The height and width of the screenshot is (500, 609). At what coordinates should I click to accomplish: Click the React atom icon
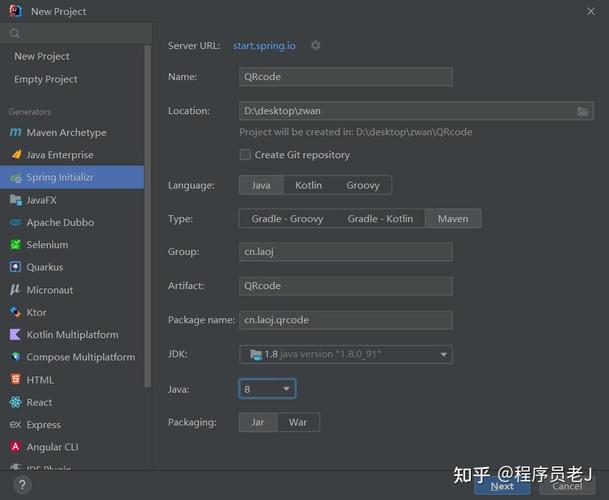[x=16, y=402]
